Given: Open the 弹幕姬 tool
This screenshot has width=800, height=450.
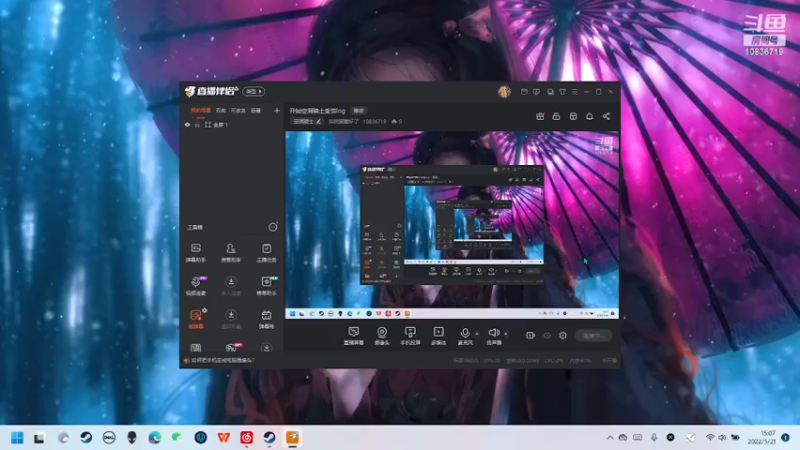Looking at the screenshot, I should pyautogui.click(x=266, y=319).
